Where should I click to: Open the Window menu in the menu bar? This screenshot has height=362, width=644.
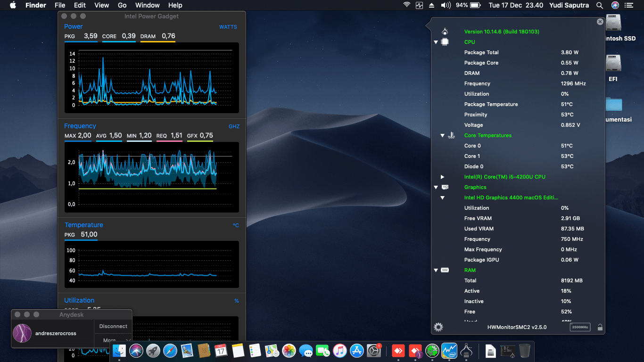(147, 5)
